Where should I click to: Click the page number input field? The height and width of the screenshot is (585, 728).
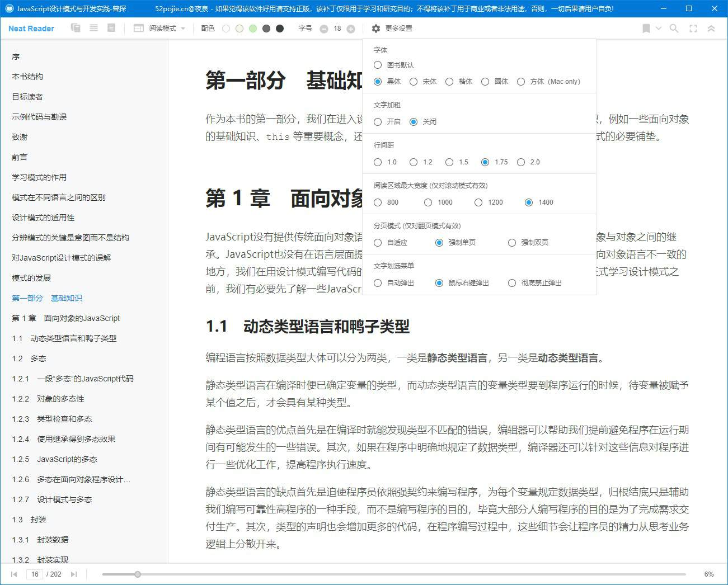pyautogui.click(x=35, y=574)
